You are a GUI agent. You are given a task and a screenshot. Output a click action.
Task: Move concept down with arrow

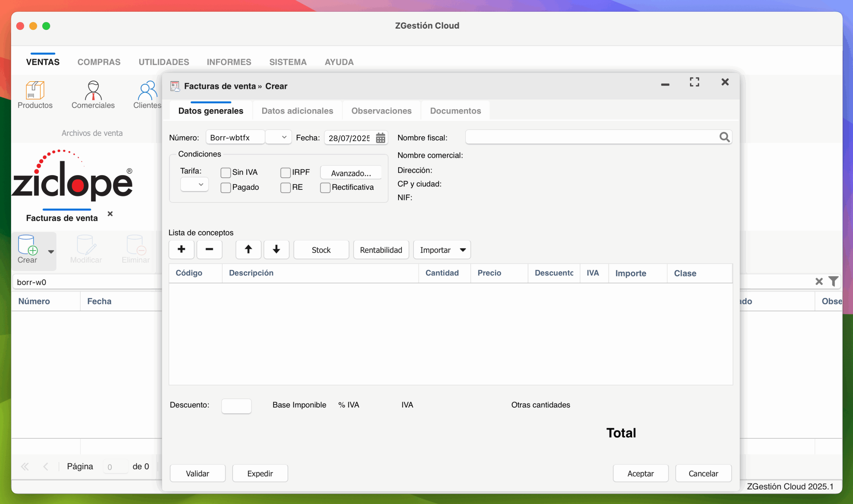tap(276, 250)
